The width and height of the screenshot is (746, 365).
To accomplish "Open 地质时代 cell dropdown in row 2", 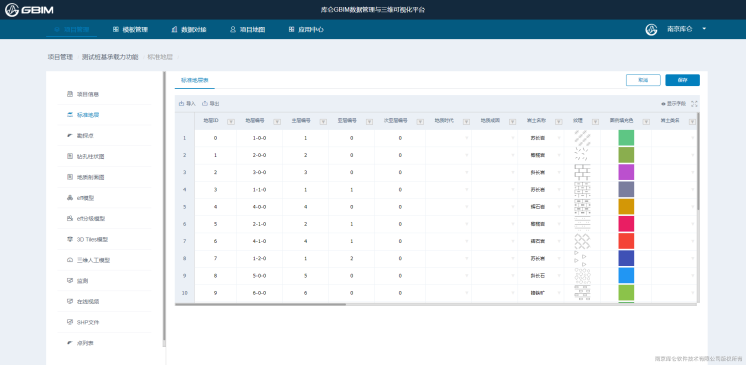I will (x=467, y=155).
